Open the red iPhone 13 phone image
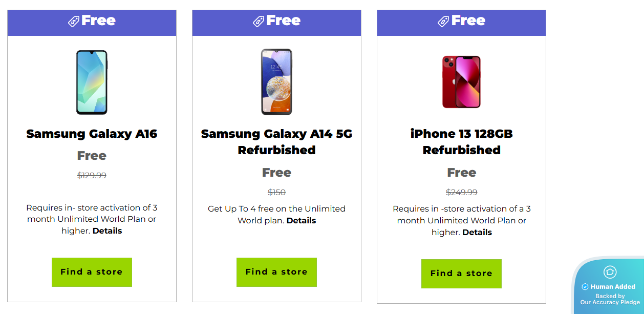The height and width of the screenshot is (314, 644). [x=461, y=82]
